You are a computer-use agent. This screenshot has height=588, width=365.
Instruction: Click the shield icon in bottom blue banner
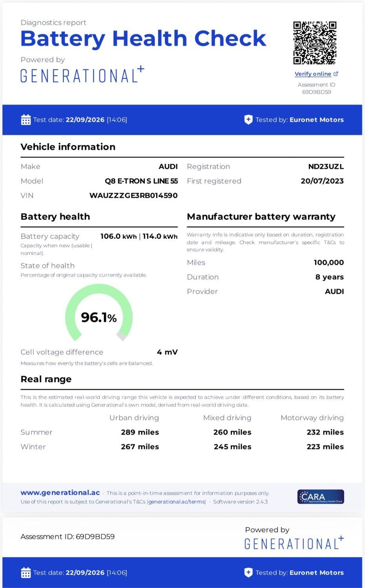[x=248, y=573]
